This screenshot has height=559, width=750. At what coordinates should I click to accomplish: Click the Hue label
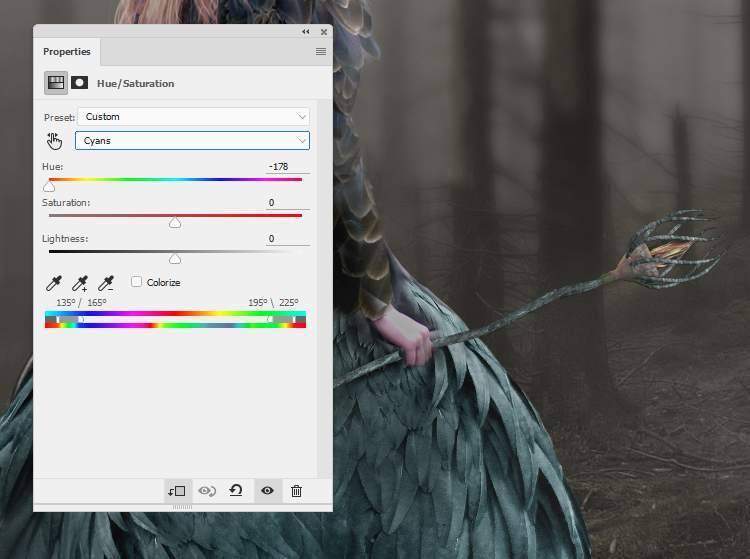(x=53, y=167)
